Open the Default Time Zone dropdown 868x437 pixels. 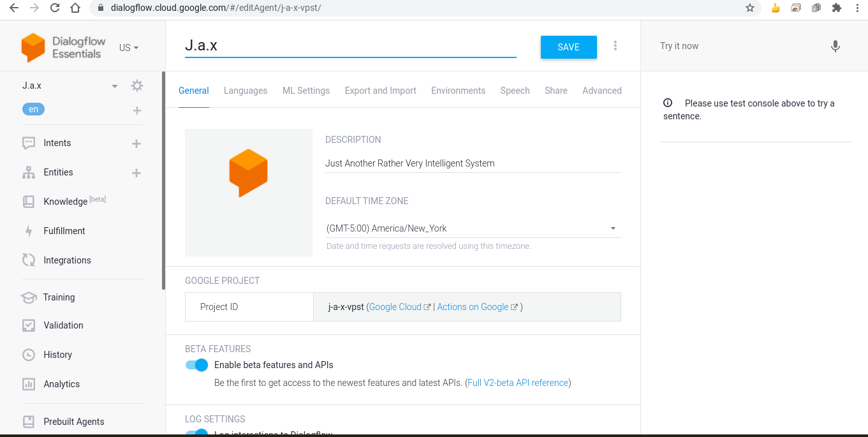(612, 228)
